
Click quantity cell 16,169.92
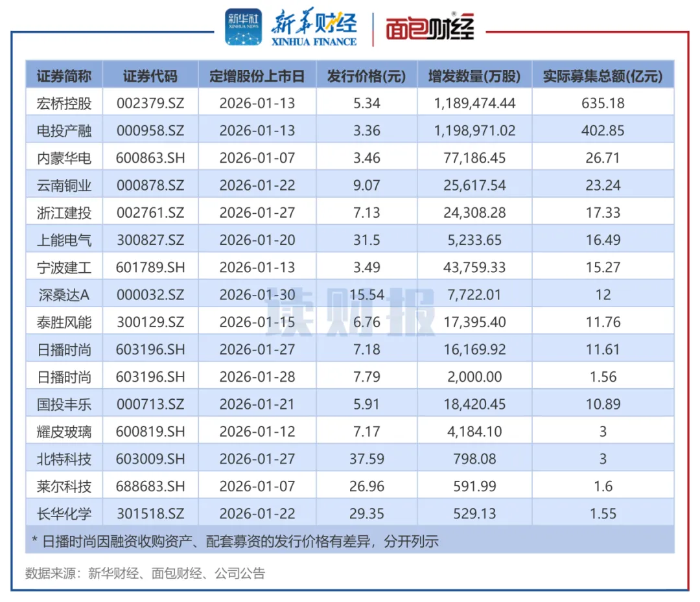click(474, 349)
